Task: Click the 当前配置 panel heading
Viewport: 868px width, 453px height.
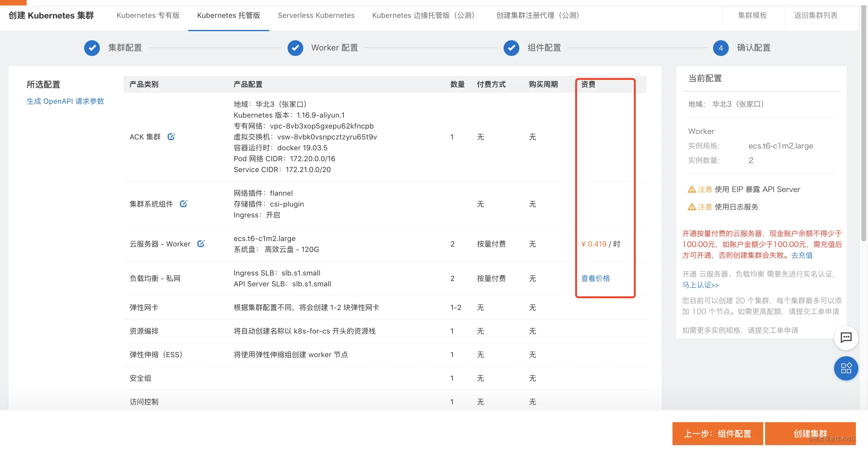Action: tap(705, 79)
